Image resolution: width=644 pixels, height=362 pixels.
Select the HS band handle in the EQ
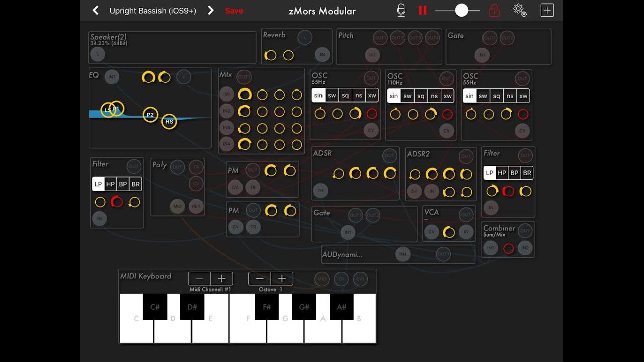point(169,121)
